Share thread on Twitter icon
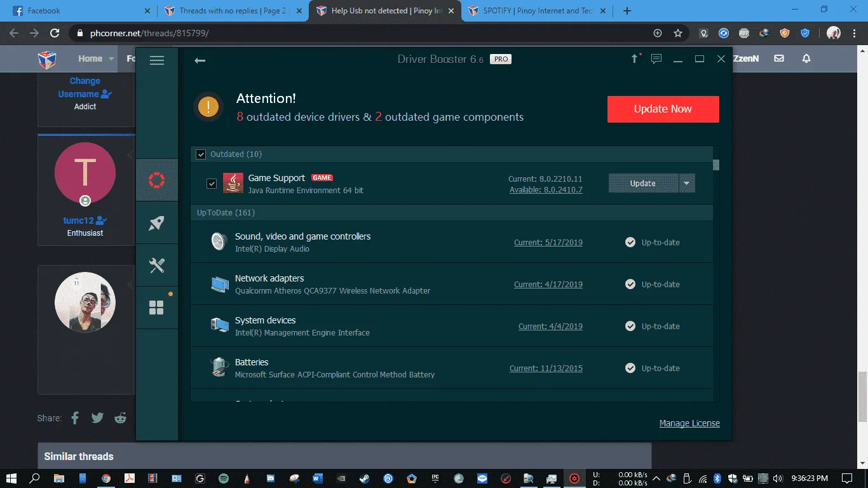This screenshot has width=868, height=488. tap(97, 417)
